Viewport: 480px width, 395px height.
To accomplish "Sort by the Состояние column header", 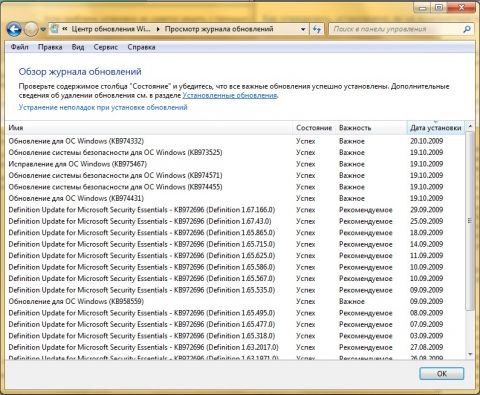I will point(314,128).
